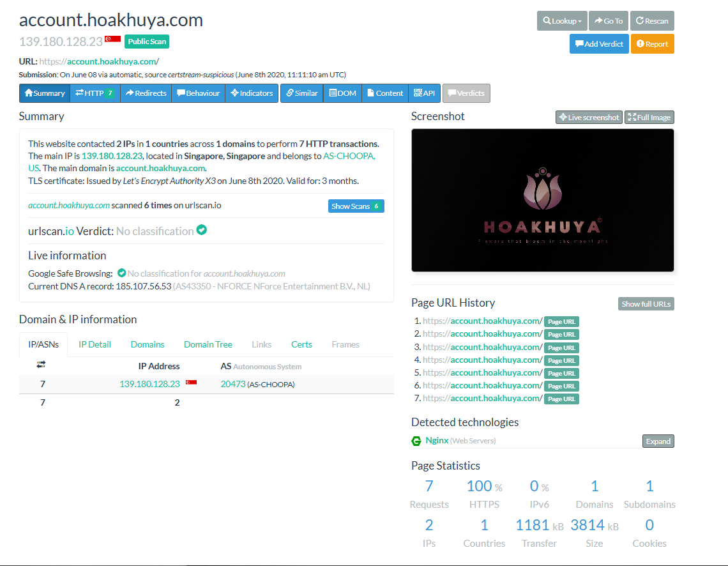Screen dimensions: 728x566
Task: Open the API tab with QR icon
Action: (424, 93)
